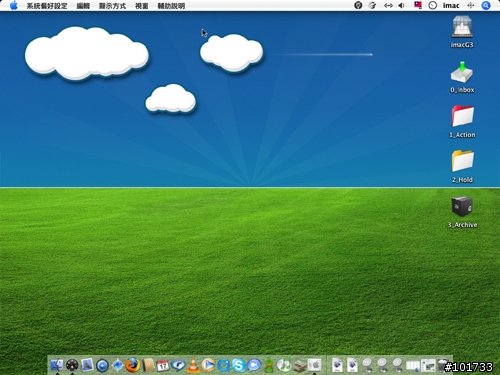Open the orange play-button media player
Screen dimensions: 500x375
point(208,365)
